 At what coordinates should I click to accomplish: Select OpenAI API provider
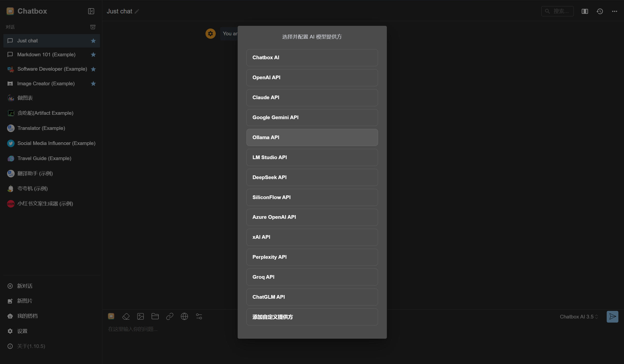click(312, 78)
